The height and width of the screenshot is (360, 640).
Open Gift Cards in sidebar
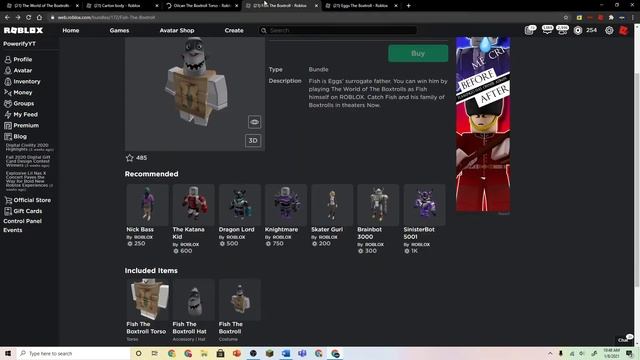click(23, 211)
